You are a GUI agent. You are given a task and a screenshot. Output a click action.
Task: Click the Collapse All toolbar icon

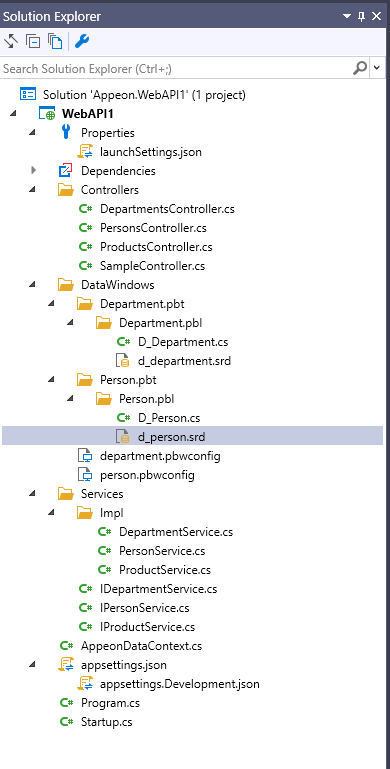(x=33, y=41)
